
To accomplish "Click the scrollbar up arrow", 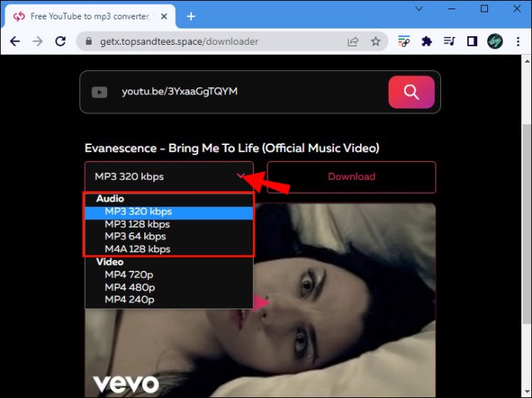I will point(527,62).
